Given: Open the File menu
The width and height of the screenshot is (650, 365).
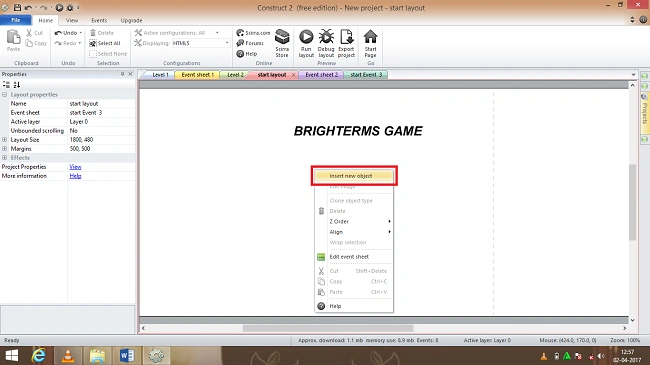Looking at the screenshot, I should click(x=16, y=20).
